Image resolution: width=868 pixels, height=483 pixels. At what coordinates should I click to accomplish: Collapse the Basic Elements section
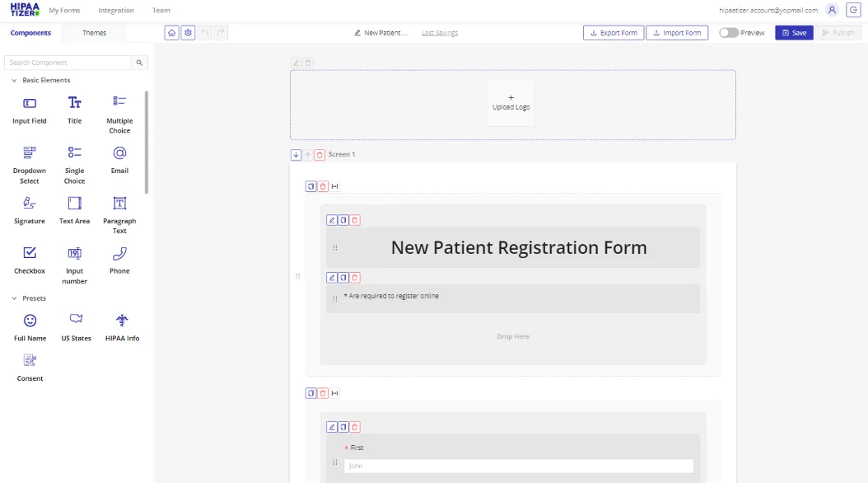[x=13, y=80]
